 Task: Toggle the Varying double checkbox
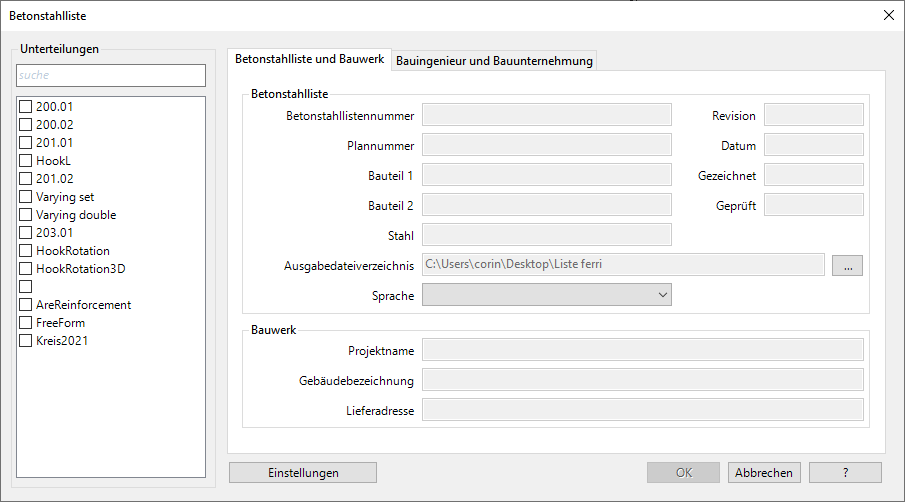[26, 215]
